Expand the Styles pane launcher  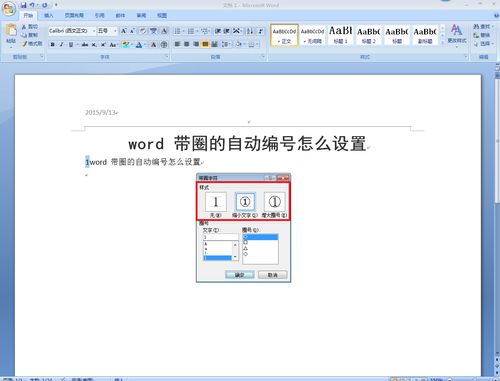point(466,57)
